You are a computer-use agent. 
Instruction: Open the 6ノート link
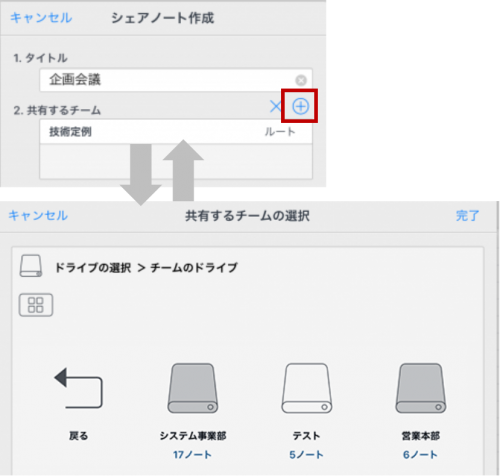point(420,455)
